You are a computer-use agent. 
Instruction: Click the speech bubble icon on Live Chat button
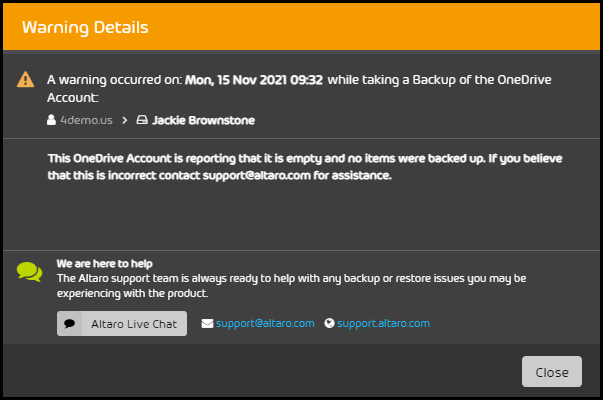[x=70, y=323]
